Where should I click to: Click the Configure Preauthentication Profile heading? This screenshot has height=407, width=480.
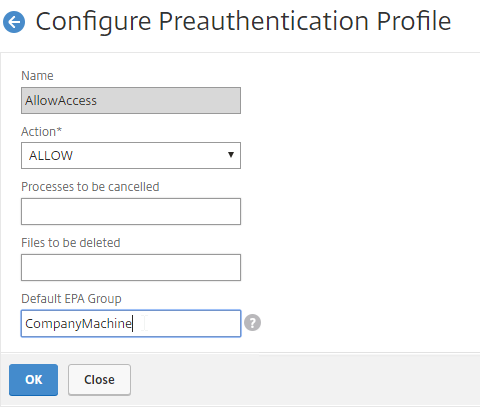click(x=243, y=21)
